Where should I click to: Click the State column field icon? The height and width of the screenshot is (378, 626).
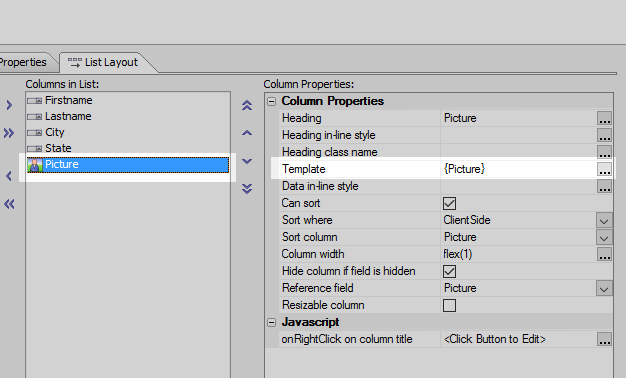point(35,148)
